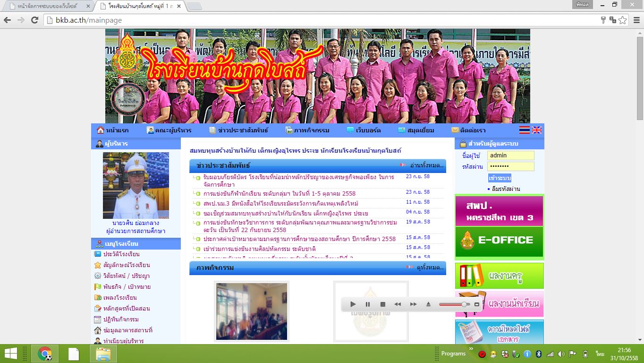The image size is (644, 363).
Task: Click the safely remove hardware tray icon
Action: pos(516,354)
